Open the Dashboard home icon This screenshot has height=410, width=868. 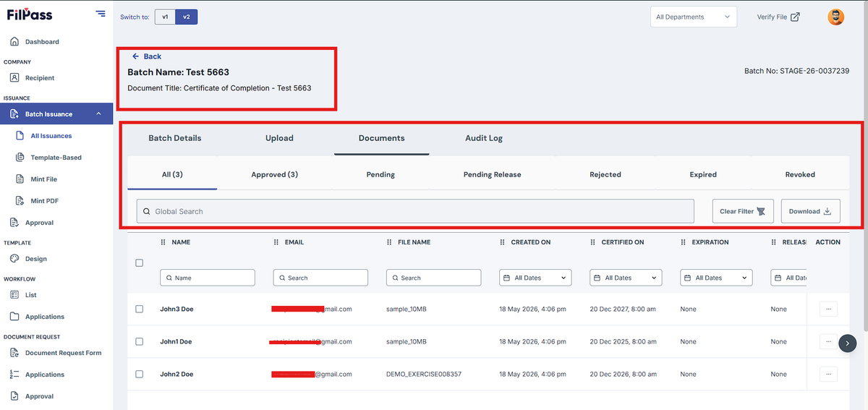coord(14,42)
